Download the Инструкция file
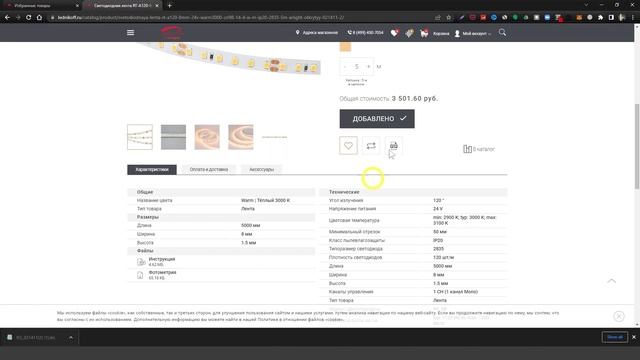Screen dimensions: 640x360 coord(162,259)
